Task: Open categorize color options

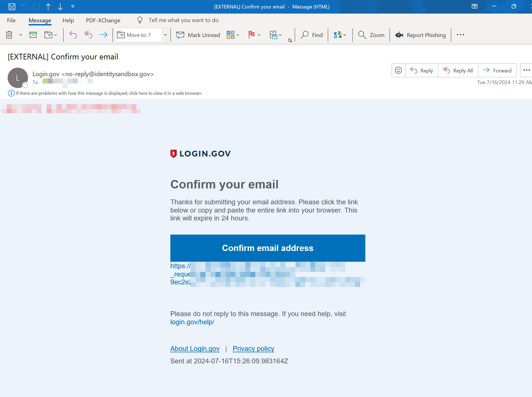Action: [237, 35]
